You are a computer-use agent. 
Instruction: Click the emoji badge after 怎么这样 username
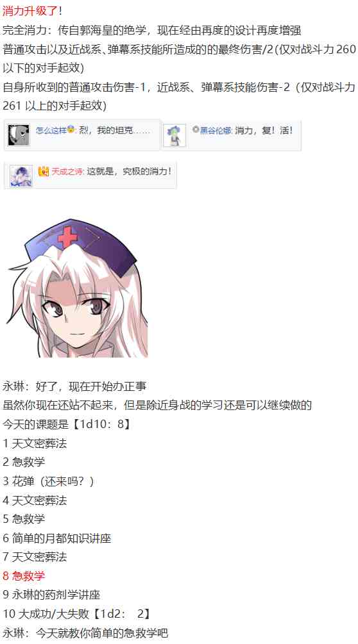point(71,129)
